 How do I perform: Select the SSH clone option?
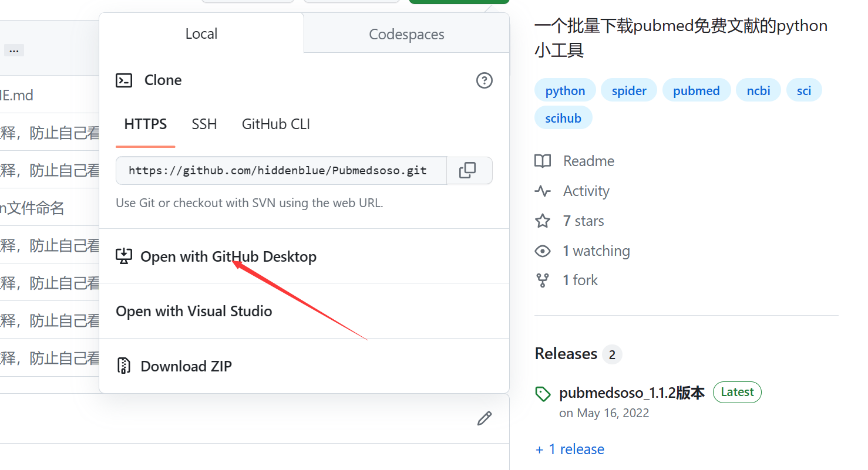tap(204, 124)
